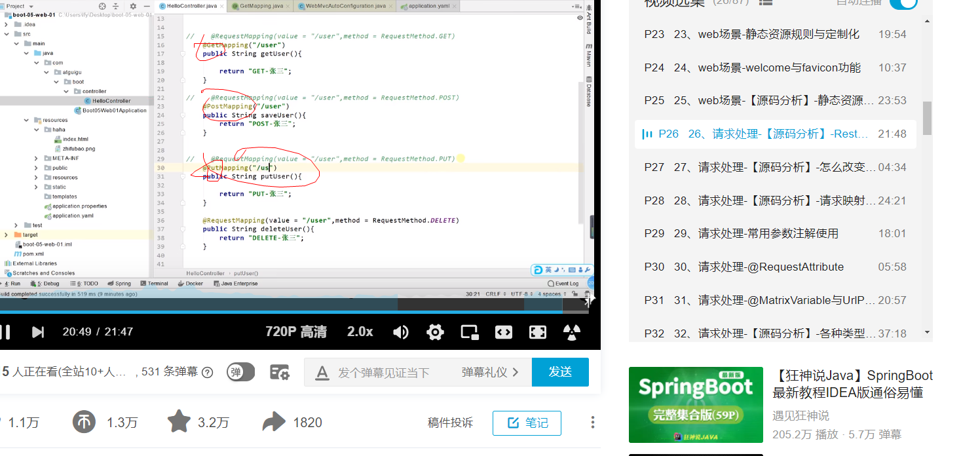The width and height of the screenshot is (980, 456).
Task: Play episode P30 @RequestAttribute
Action: click(x=776, y=267)
